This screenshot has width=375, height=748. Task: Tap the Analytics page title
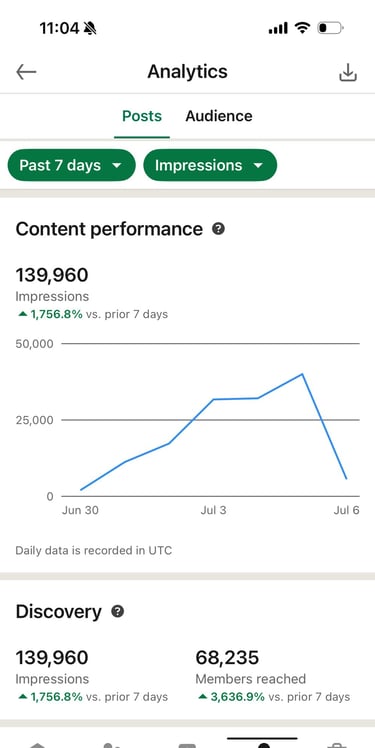click(188, 72)
